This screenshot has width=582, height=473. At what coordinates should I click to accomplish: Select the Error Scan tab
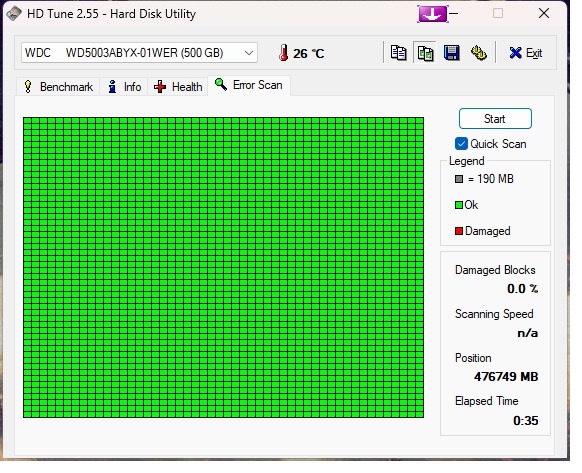pos(249,85)
